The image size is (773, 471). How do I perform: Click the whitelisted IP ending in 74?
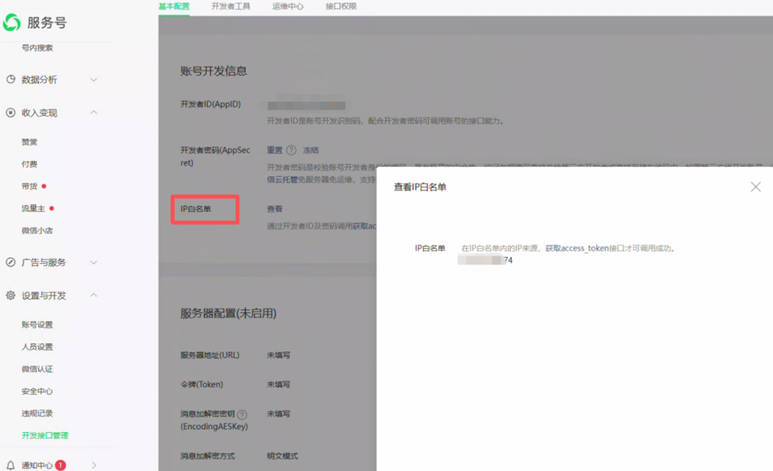click(485, 260)
